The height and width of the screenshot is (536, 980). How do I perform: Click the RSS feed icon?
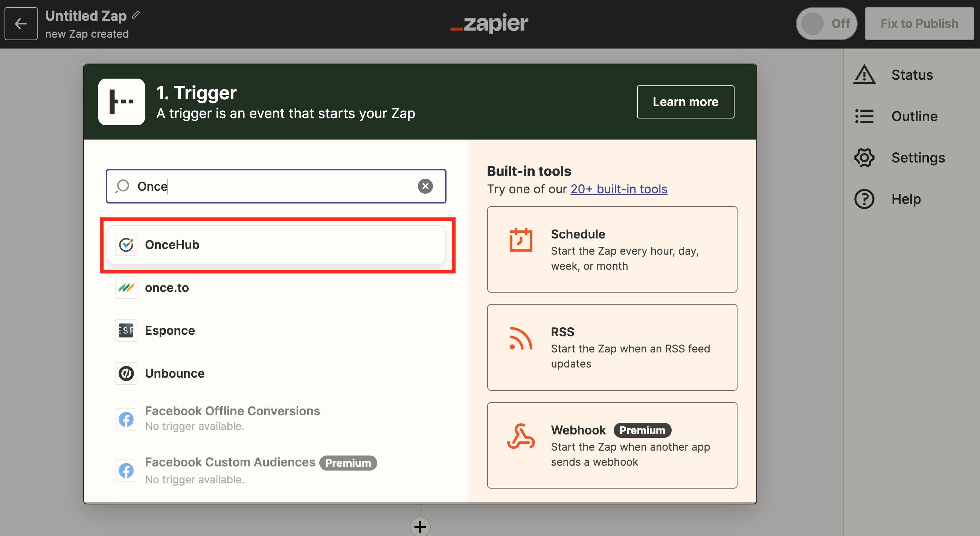[x=520, y=338]
